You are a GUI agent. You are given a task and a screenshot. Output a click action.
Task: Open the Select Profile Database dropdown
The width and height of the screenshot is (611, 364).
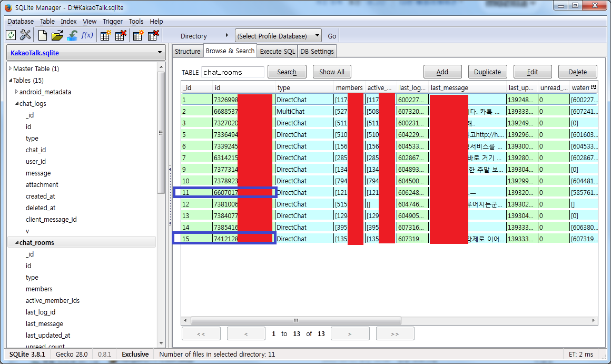pos(278,36)
